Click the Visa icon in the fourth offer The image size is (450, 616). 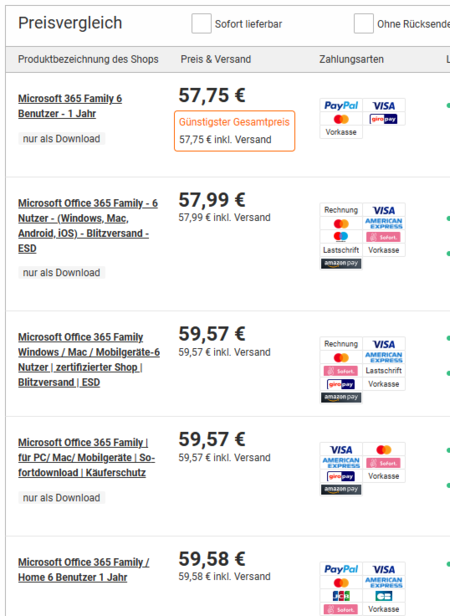(341, 449)
